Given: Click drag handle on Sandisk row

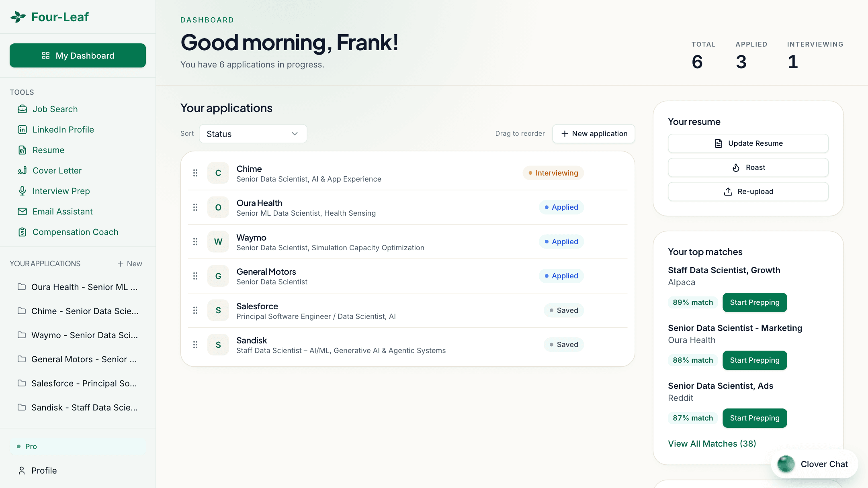Looking at the screenshot, I should point(195,345).
